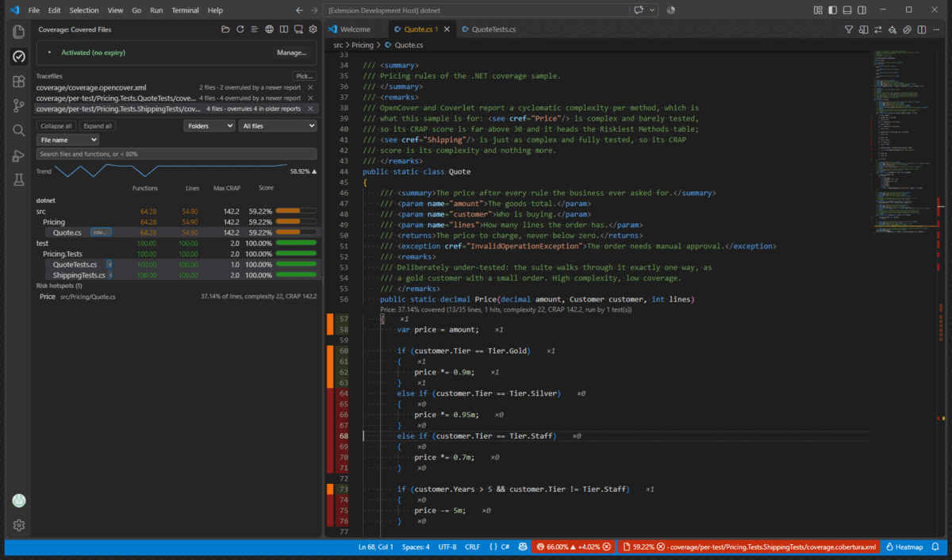Click the globe icon in Coverage header
This screenshot has height=560, width=952.
tap(270, 29)
